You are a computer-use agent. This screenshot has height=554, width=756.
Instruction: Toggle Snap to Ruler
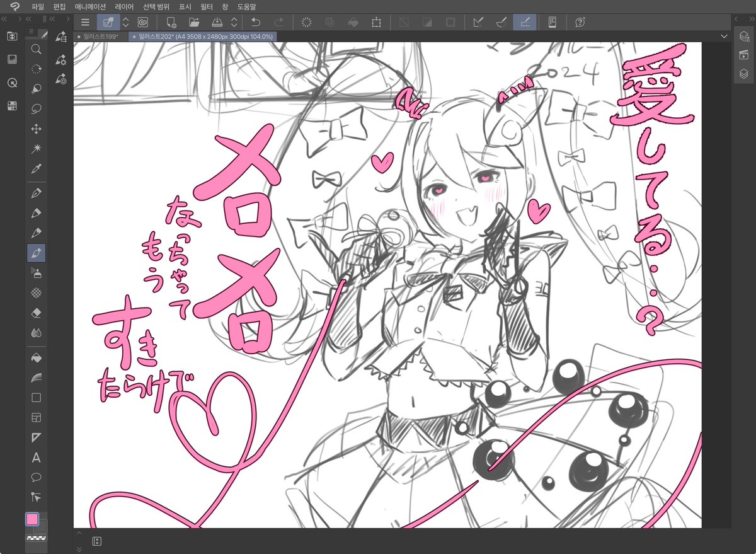tap(478, 22)
